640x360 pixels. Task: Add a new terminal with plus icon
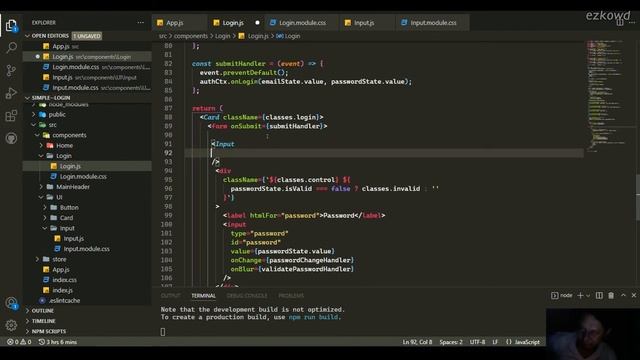(580, 296)
